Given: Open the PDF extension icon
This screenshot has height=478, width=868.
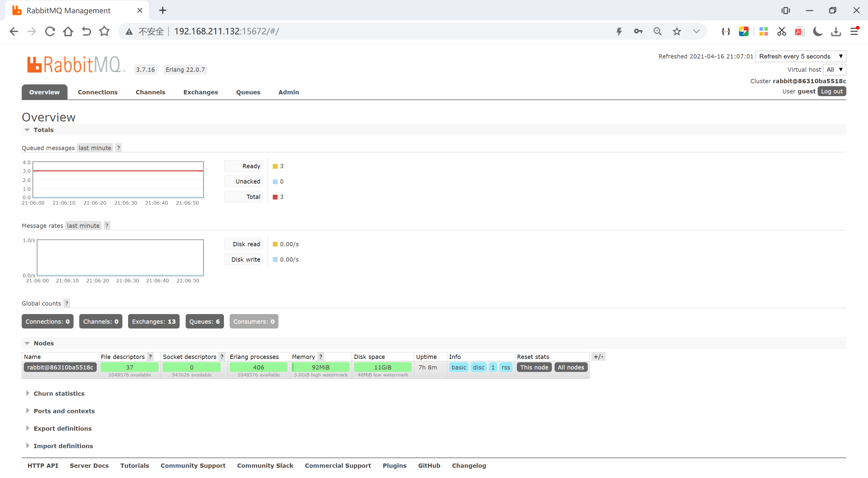Looking at the screenshot, I should click(800, 31).
